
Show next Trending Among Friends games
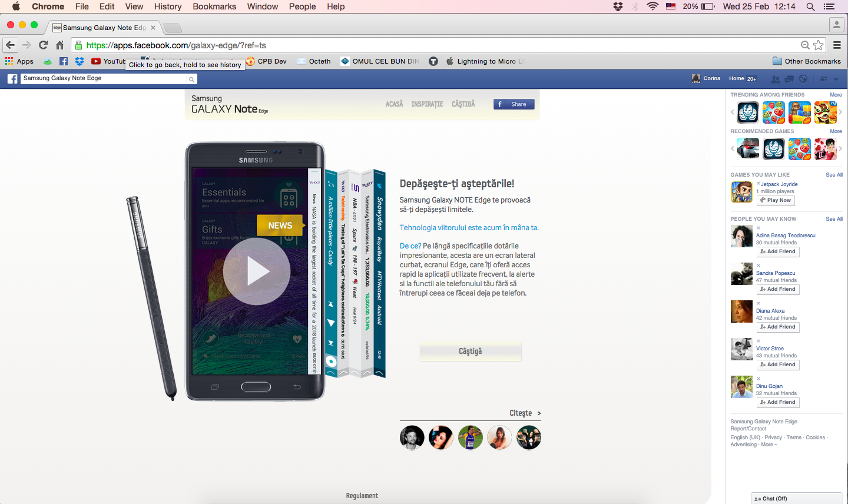pos(840,112)
